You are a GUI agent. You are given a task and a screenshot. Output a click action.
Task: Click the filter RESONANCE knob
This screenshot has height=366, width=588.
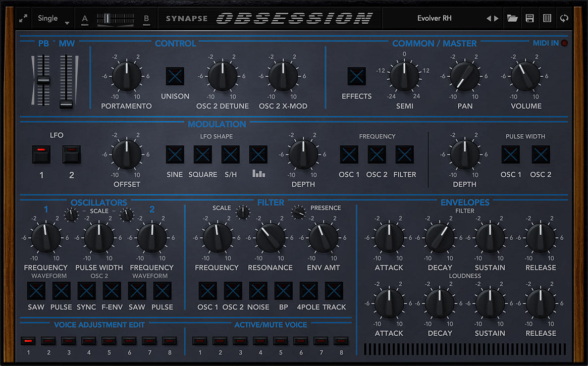(x=271, y=238)
